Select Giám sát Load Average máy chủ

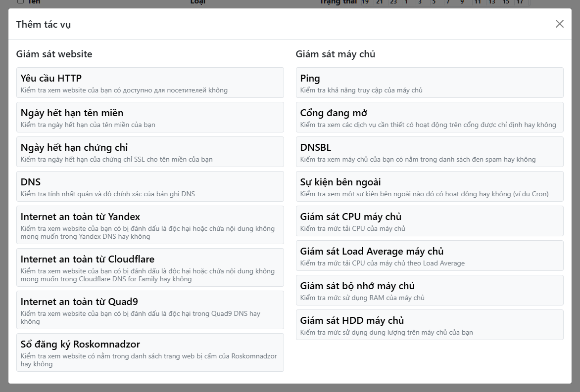[430, 256]
